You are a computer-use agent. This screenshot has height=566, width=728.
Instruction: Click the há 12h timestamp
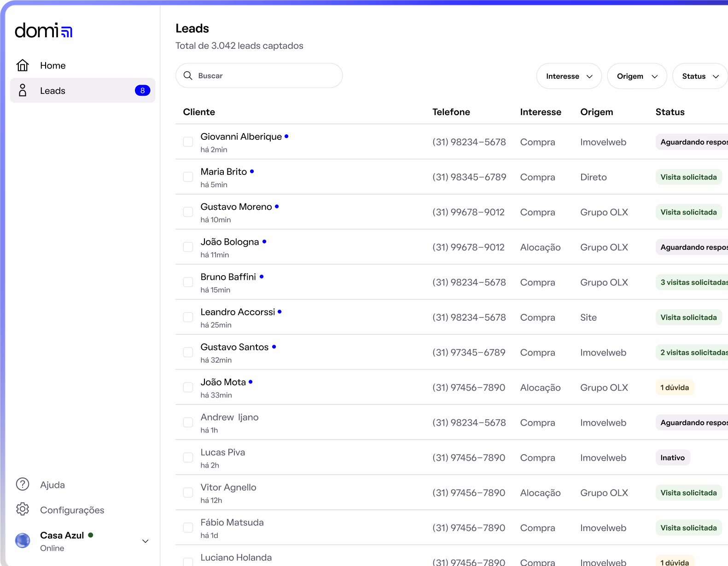click(211, 500)
